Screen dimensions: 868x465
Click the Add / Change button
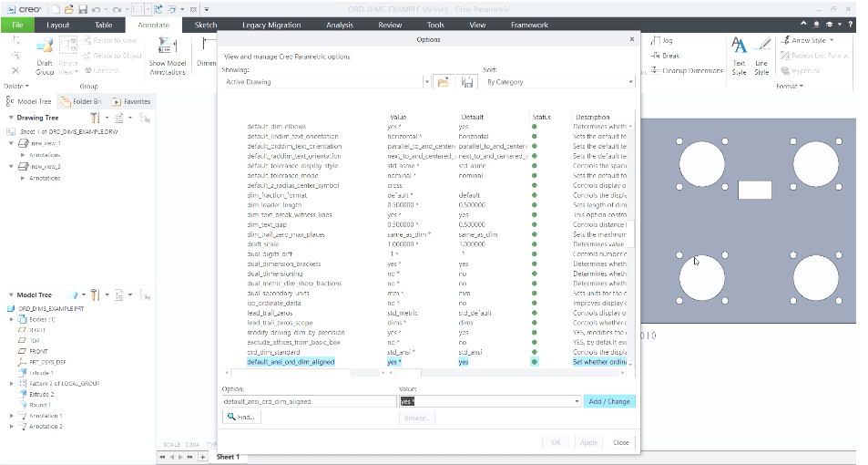609,401
